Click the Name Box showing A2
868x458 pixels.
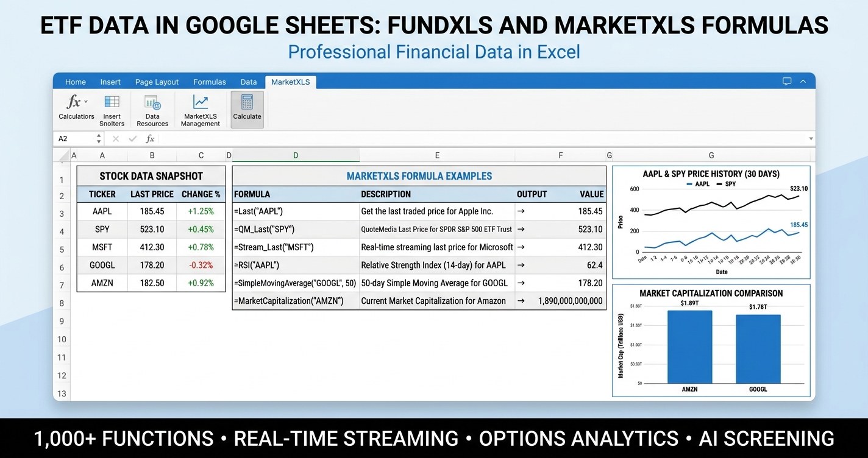coord(79,139)
